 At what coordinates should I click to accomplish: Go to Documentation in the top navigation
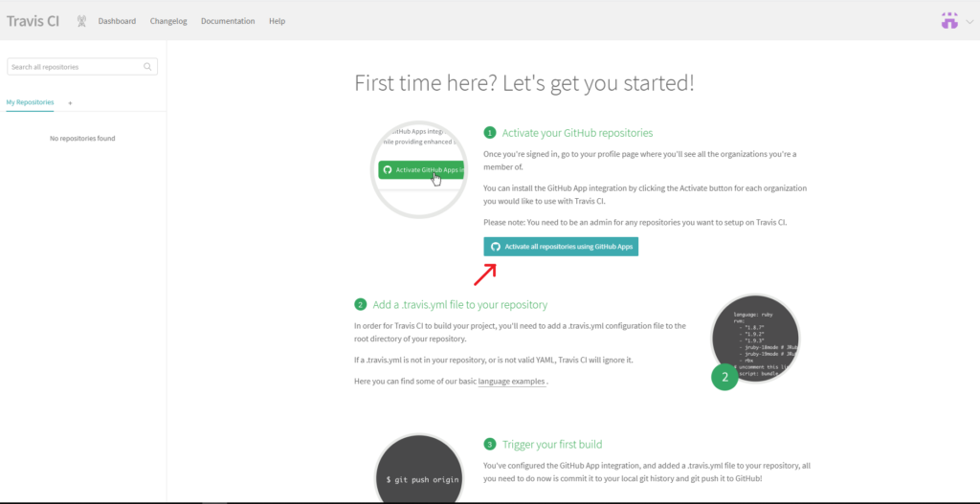click(x=228, y=21)
